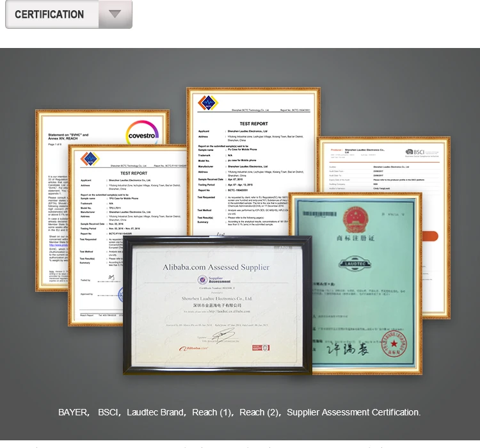
Task: Expand the CERTIFICATION dropdown arrow
Action: pyautogui.click(x=115, y=14)
